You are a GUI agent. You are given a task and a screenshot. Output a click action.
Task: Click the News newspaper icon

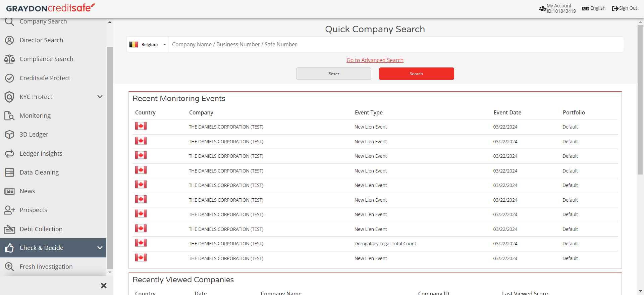9,191
